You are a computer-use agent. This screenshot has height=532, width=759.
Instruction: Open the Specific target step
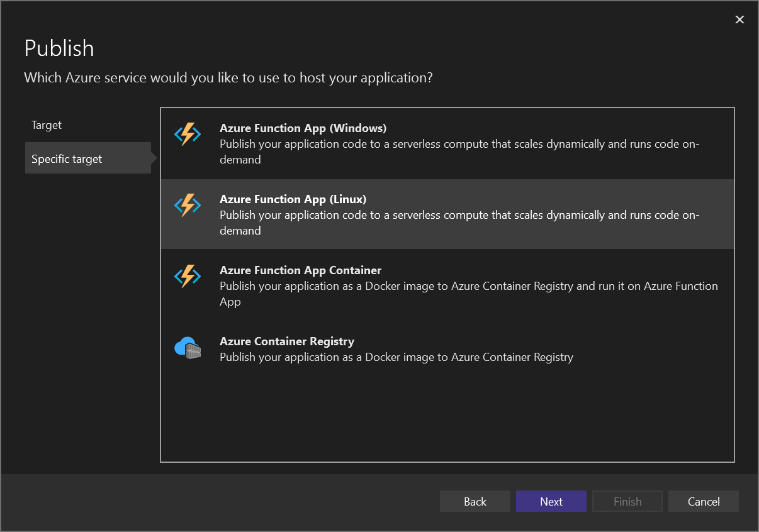(x=67, y=158)
